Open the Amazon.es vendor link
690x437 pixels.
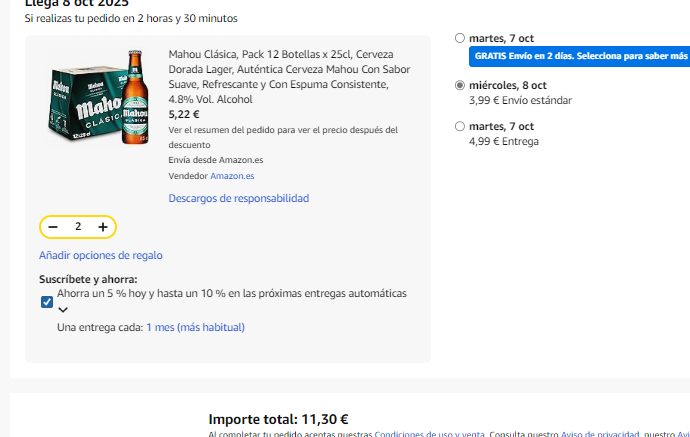tap(232, 176)
